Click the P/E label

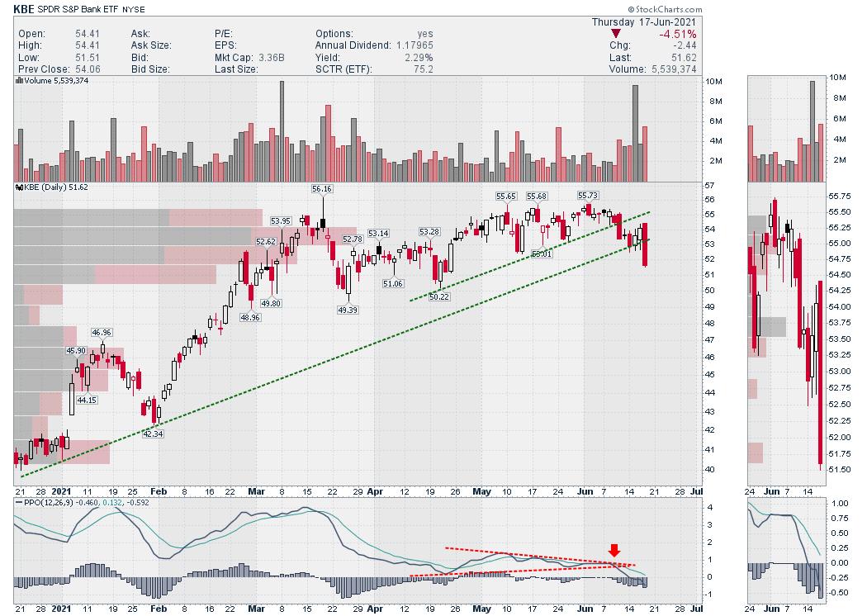point(224,34)
